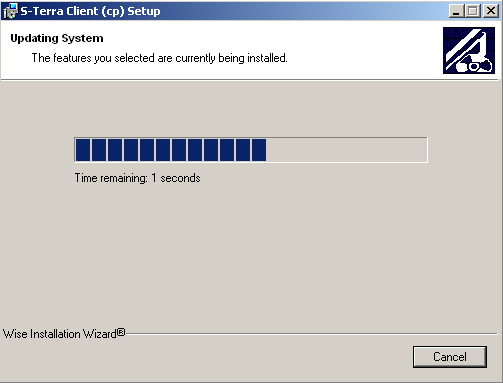Screen dimensions: 503x383
Task: Cancel the installation
Action: 450,357
